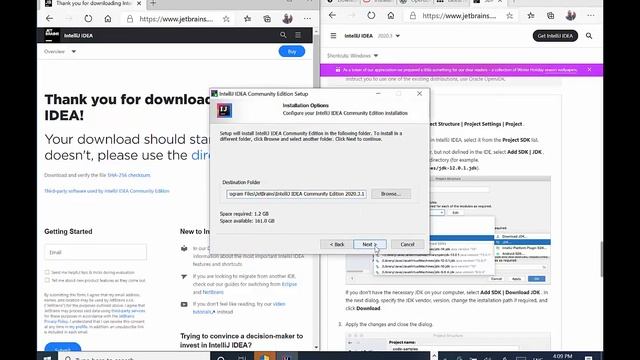This screenshot has height=360, width=640.
Task: Add left page to favorites star
Action: tap(226, 19)
